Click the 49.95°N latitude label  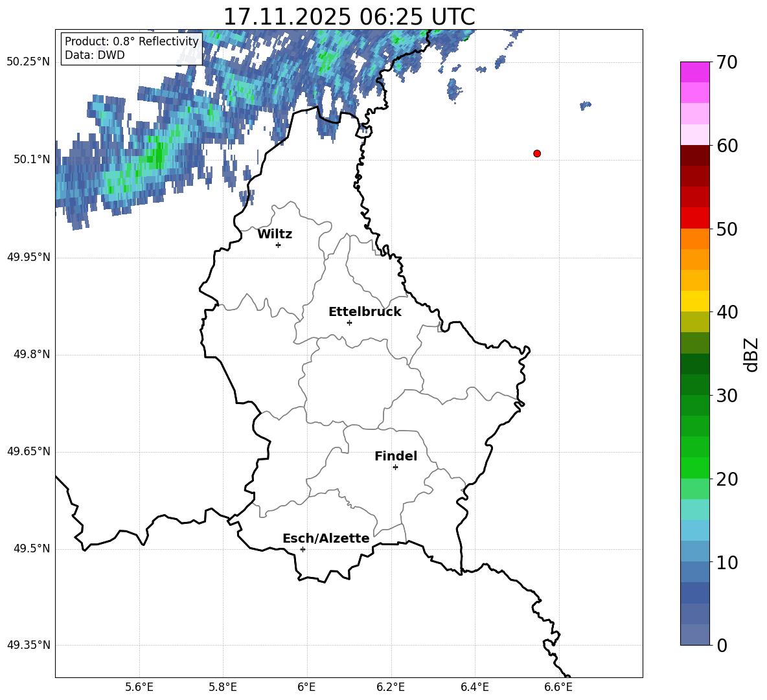click(x=29, y=257)
